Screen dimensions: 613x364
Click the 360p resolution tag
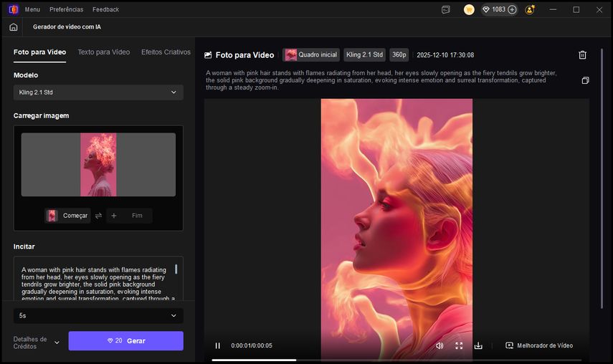point(399,54)
